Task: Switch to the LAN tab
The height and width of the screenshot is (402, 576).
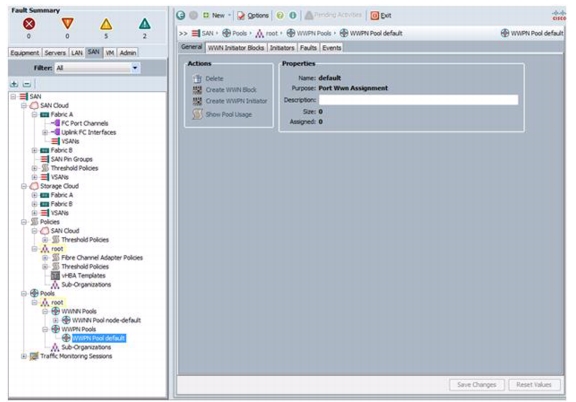Action: click(x=77, y=53)
